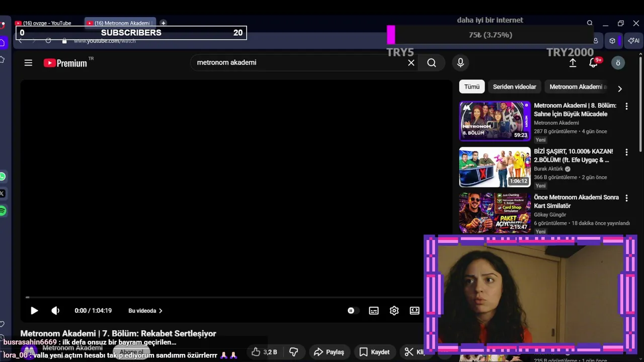Viewport: 644px width, 362px height.
Task: Share the video via Paylaş
Action: click(330, 352)
